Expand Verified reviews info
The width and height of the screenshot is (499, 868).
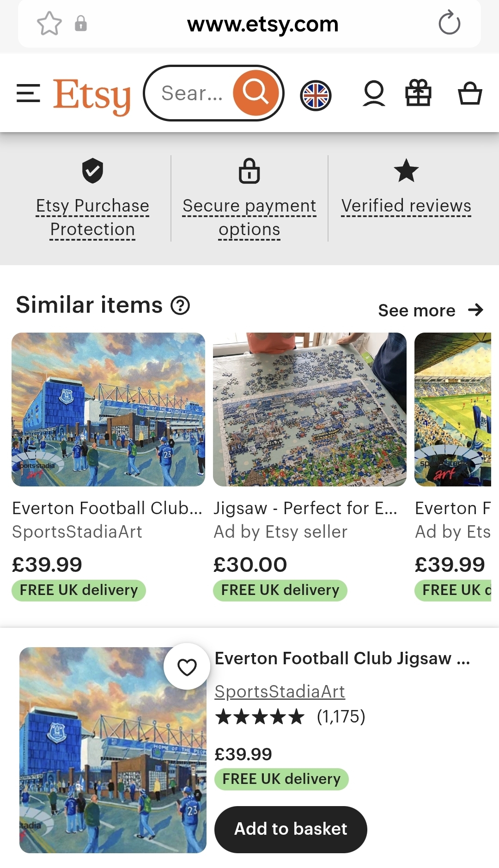pyautogui.click(x=406, y=206)
